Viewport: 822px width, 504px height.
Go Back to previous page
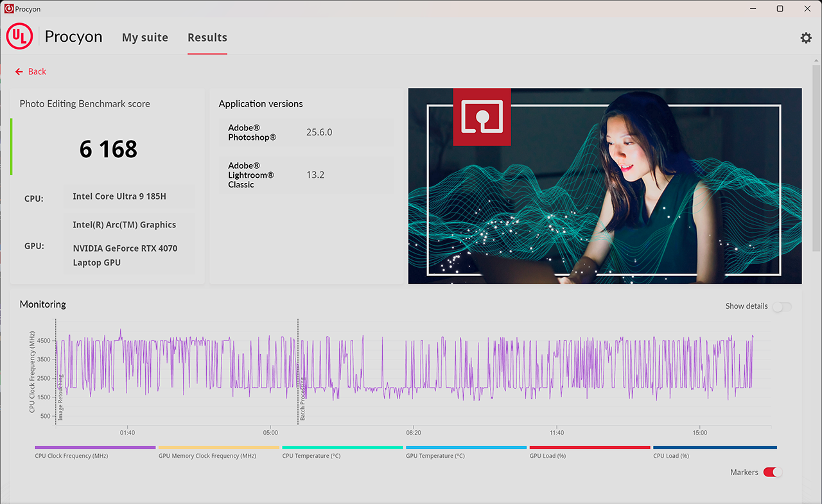point(31,71)
